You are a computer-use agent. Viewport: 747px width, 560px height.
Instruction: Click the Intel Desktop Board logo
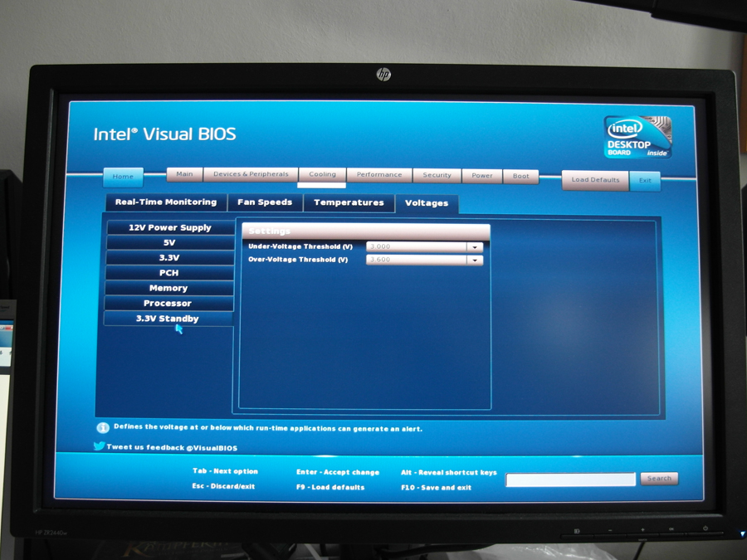637,137
